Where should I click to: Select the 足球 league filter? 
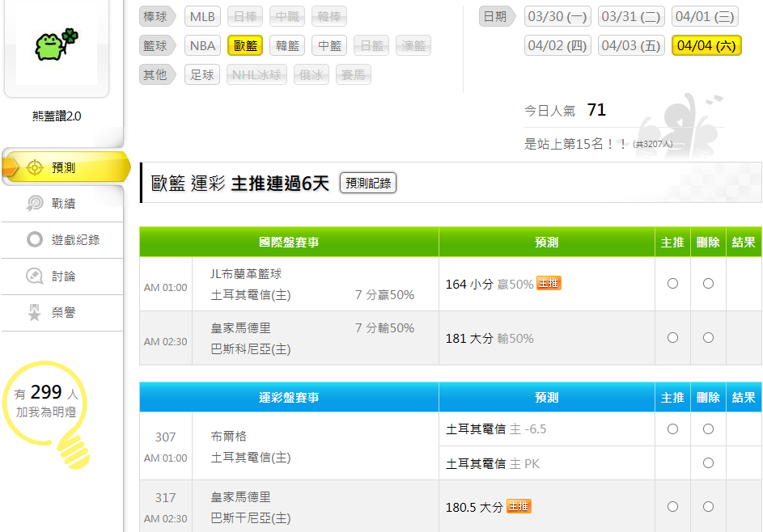click(x=202, y=75)
